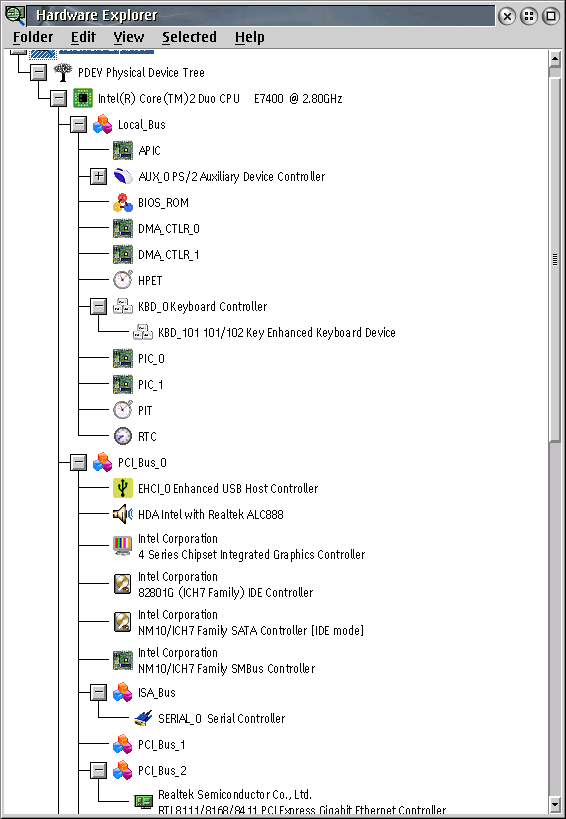Click the BIOS_ROM icon

click(x=123, y=203)
